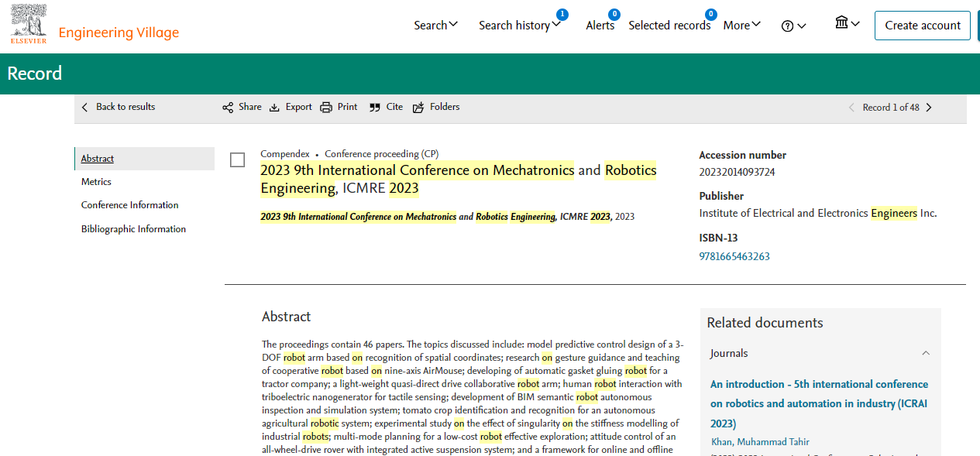Click the Record 1 of 48 counter
980x456 pixels.
pos(891,108)
